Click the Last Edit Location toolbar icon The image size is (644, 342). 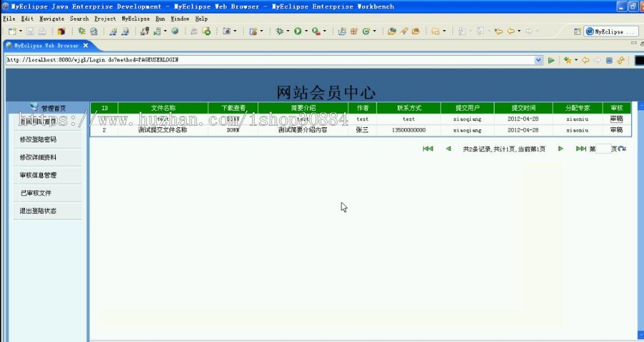coord(499,31)
